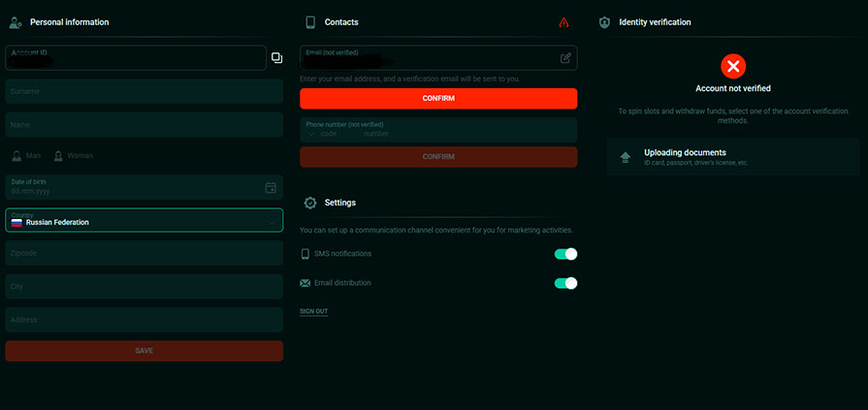Image resolution: width=868 pixels, height=410 pixels.
Task: Click the Account not verified red X icon
Action: click(733, 66)
